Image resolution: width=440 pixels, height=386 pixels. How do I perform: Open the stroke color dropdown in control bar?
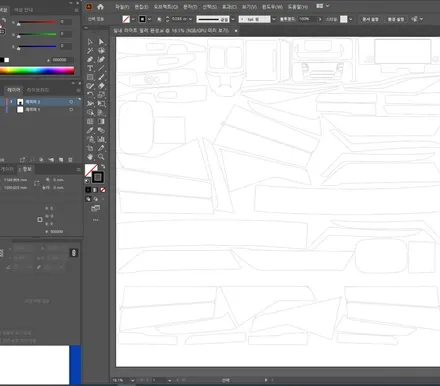tap(149, 19)
